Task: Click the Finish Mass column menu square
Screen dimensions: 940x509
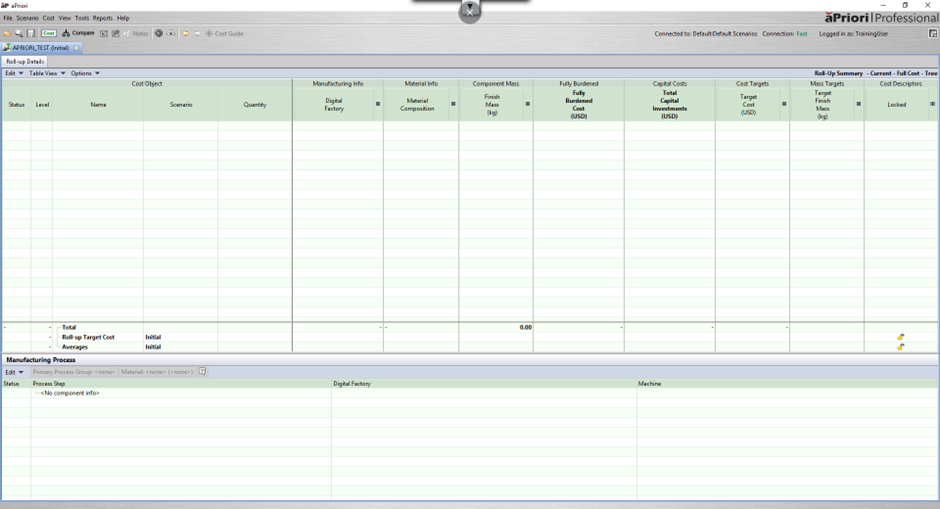Action: coord(528,104)
